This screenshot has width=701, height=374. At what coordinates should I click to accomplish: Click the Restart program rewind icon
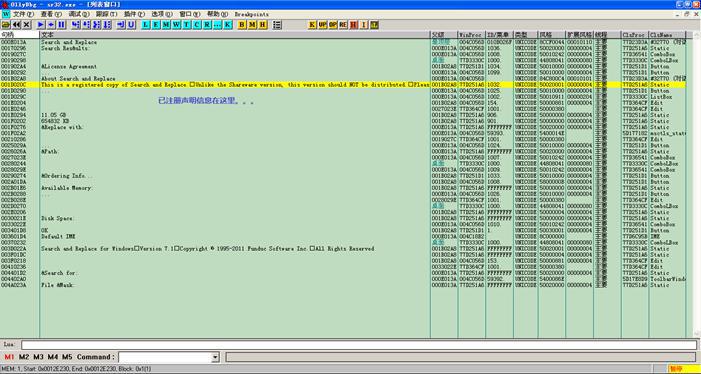tap(17, 25)
